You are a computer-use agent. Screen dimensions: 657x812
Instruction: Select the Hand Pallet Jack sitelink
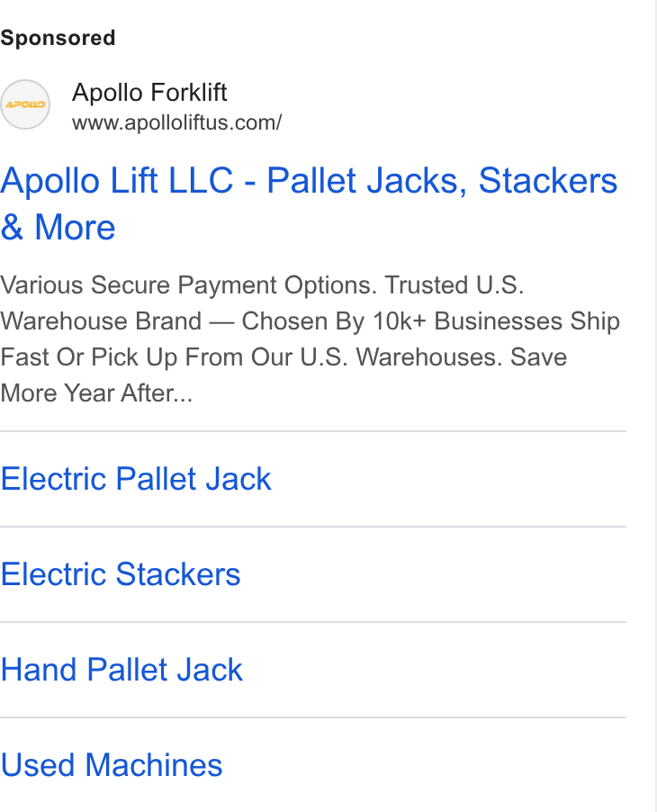click(x=121, y=670)
